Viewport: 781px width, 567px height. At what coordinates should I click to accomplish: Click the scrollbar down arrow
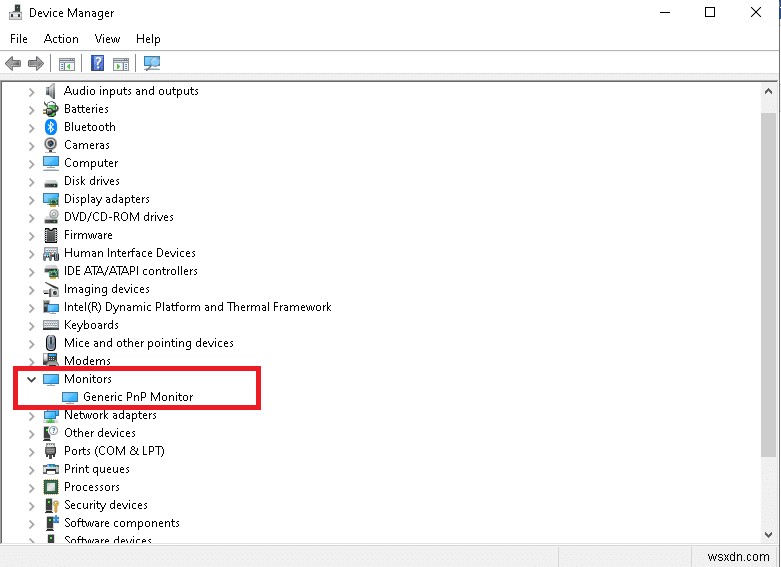click(768, 535)
